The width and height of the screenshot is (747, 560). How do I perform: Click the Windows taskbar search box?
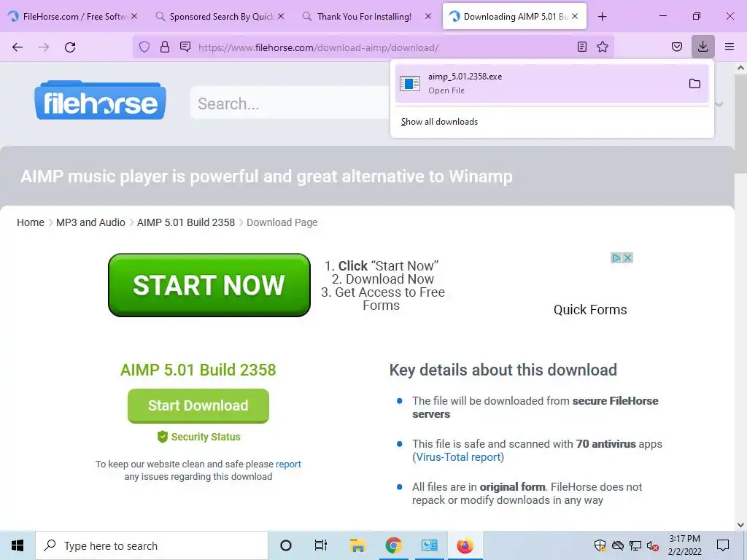coord(152,545)
